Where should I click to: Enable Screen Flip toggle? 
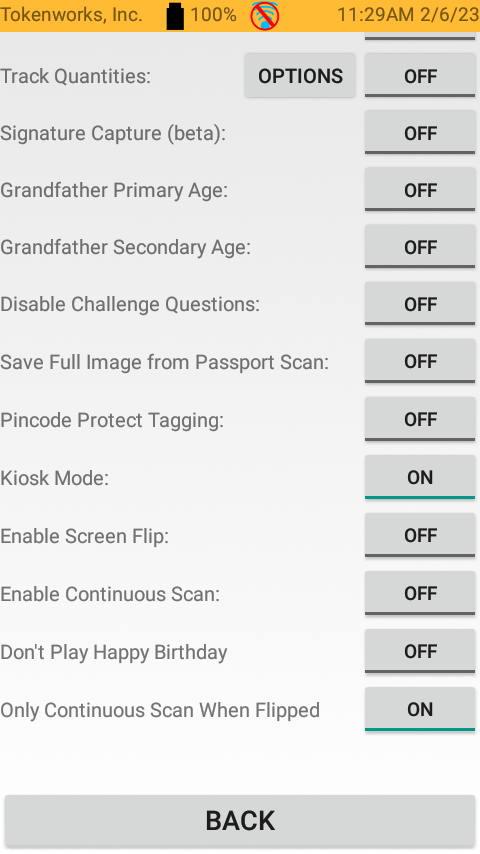point(420,535)
